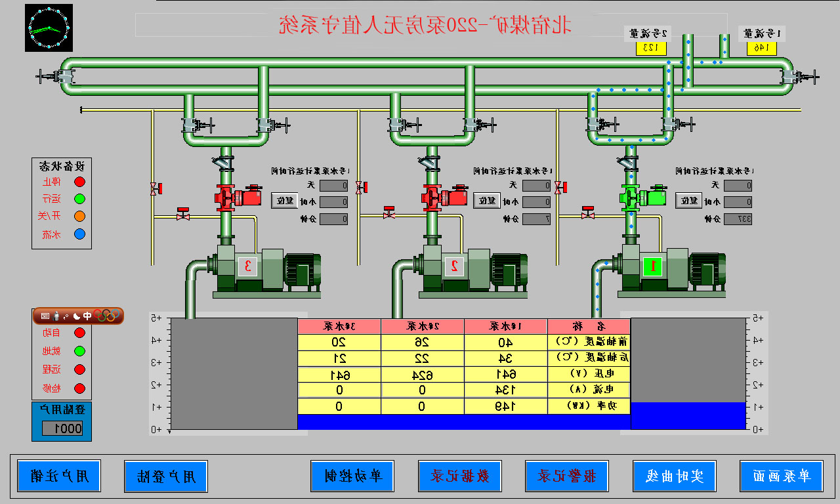Select the pump labeled 2
The height and width of the screenshot is (504, 840).
tap(453, 266)
